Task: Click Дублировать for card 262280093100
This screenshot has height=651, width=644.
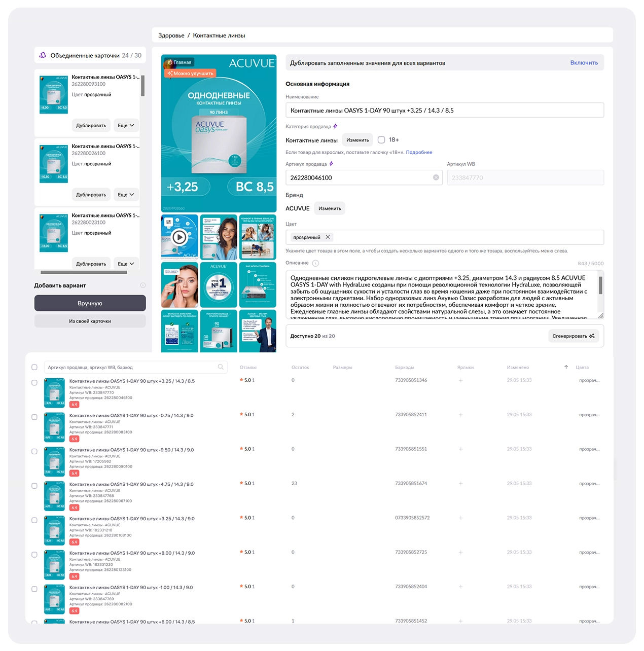Action: coord(91,125)
